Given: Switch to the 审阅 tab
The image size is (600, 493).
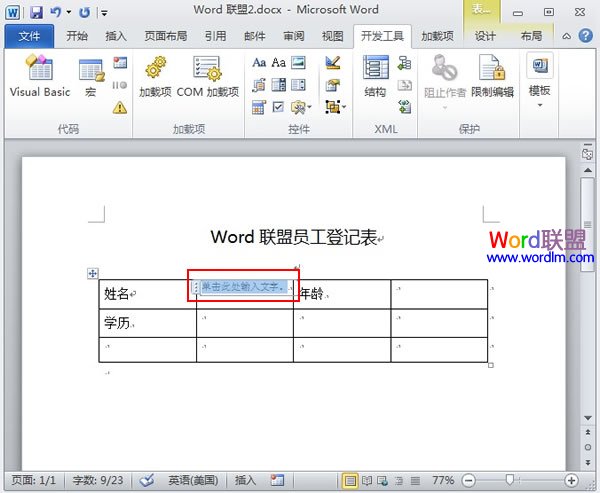Looking at the screenshot, I should pos(293,36).
